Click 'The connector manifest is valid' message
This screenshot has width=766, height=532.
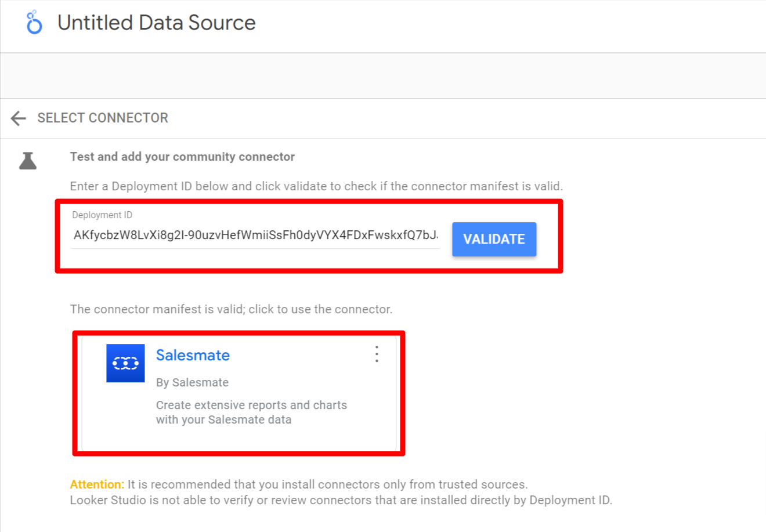[231, 309]
